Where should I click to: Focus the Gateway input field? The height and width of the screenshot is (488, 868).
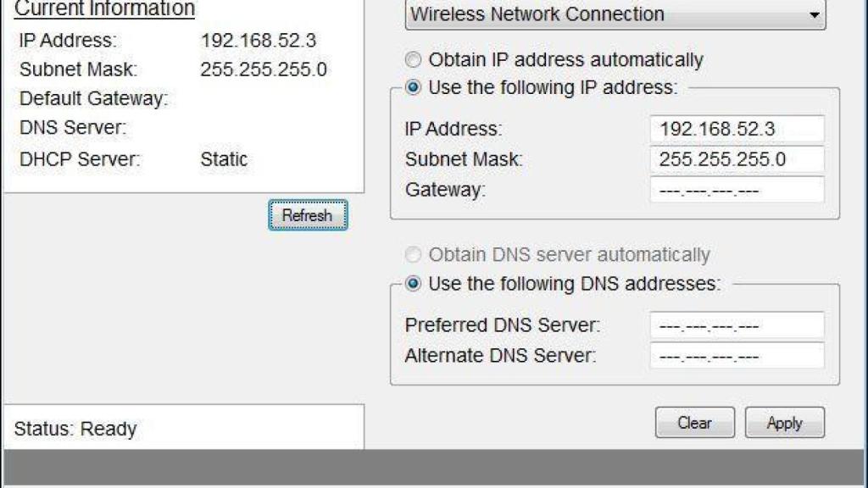[x=737, y=190]
